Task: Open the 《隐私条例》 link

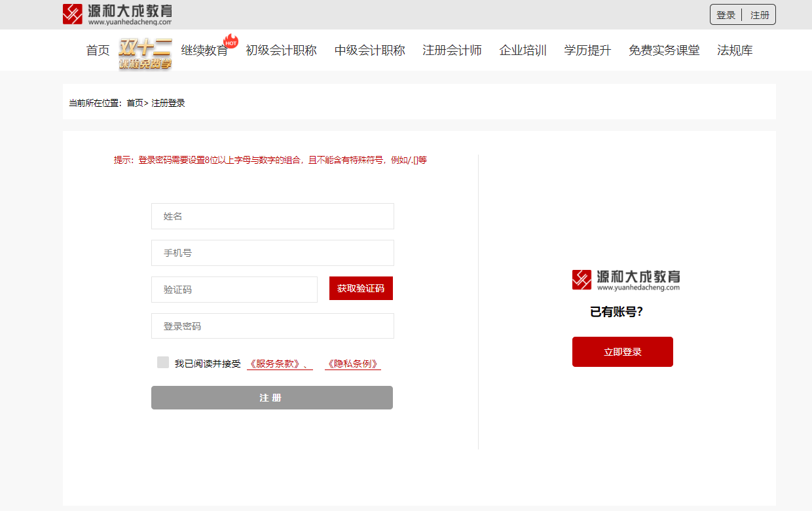Action: [352, 364]
